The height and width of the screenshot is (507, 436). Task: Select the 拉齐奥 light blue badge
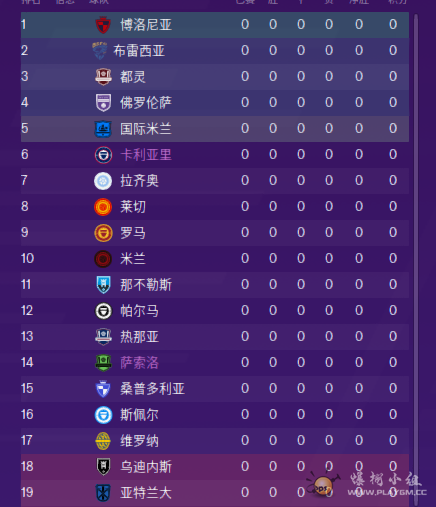(x=103, y=181)
